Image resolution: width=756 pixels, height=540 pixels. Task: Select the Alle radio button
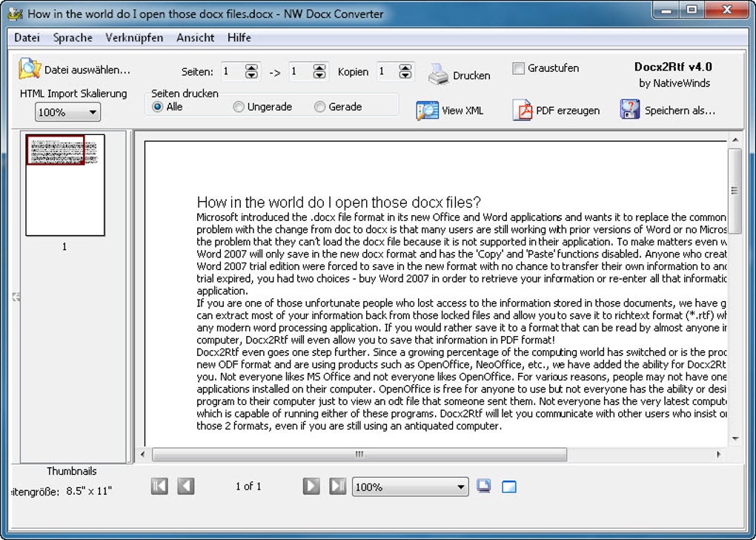pyautogui.click(x=158, y=107)
